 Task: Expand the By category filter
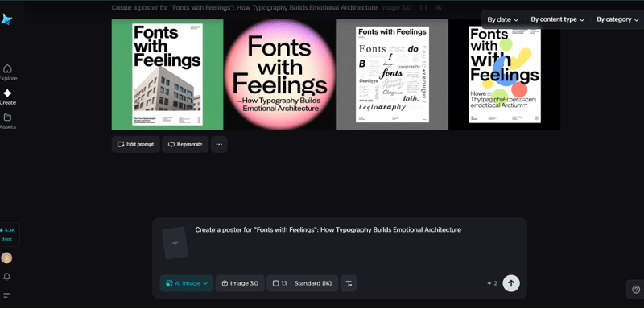[x=617, y=19]
